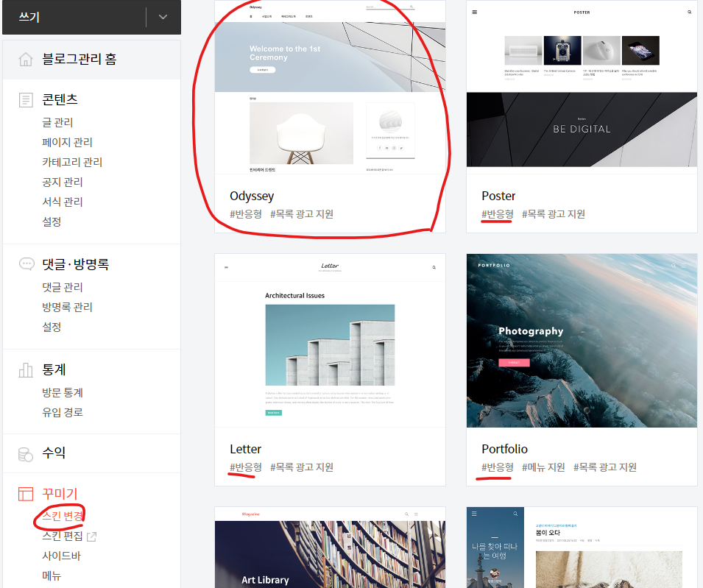The width and height of the screenshot is (703, 588).
Task: Select the Portfolio skin thumbnail
Action: tap(582, 340)
